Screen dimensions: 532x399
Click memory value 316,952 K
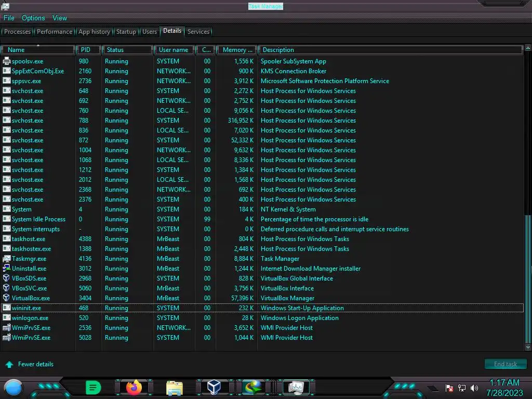tap(241, 121)
